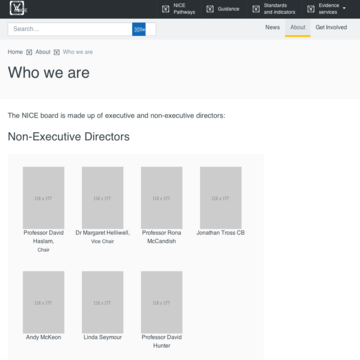The width and height of the screenshot is (360, 360).
Task: Go to the News tab
Action: [x=272, y=27]
